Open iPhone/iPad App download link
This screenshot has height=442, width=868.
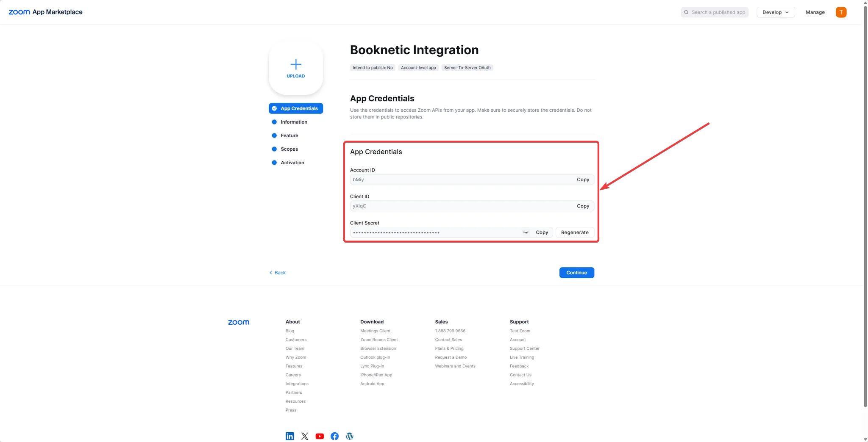point(376,375)
